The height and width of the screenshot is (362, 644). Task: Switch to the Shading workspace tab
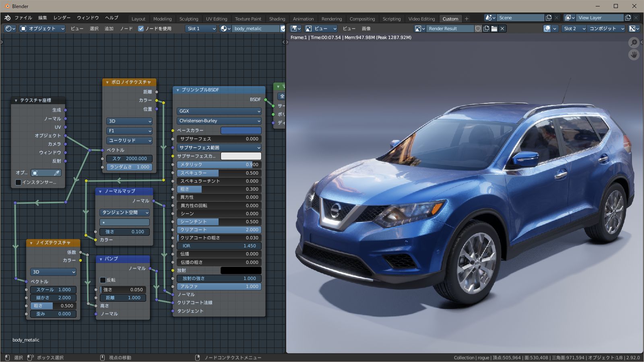coord(277,19)
